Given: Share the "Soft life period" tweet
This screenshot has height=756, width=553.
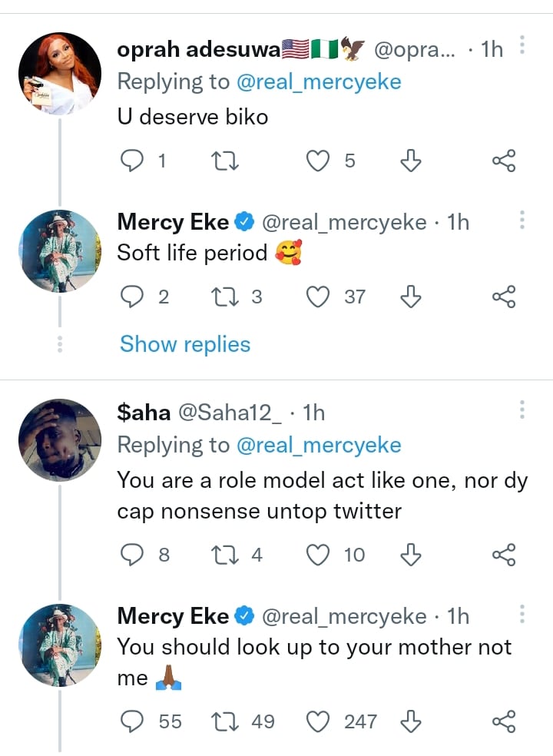Looking at the screenshot, I should 503,297.
